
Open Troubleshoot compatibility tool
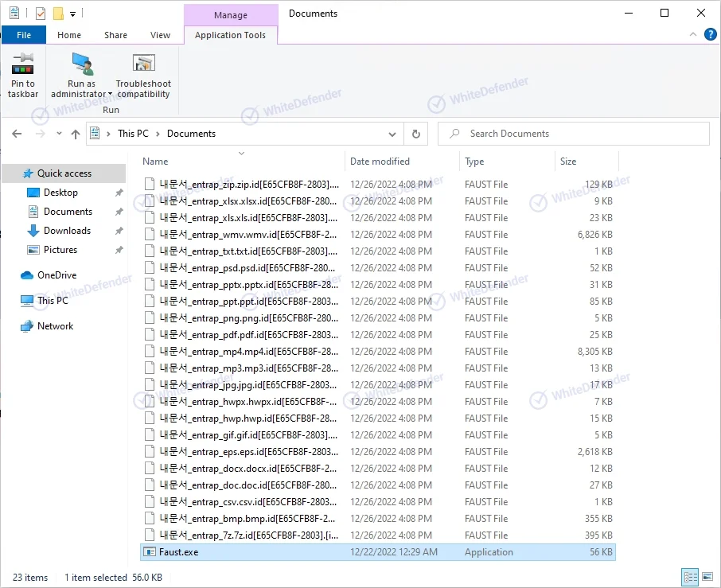143,64
